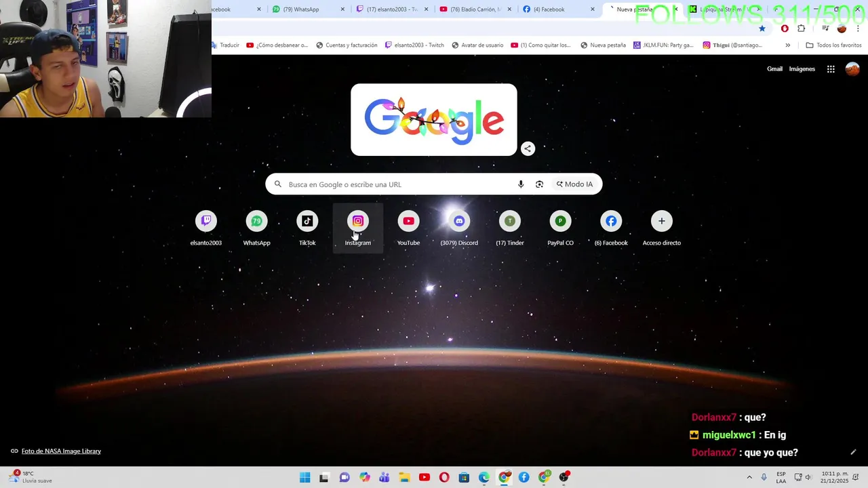
Task: Start voice search with the microphone icon
Action: pos(521,184)
